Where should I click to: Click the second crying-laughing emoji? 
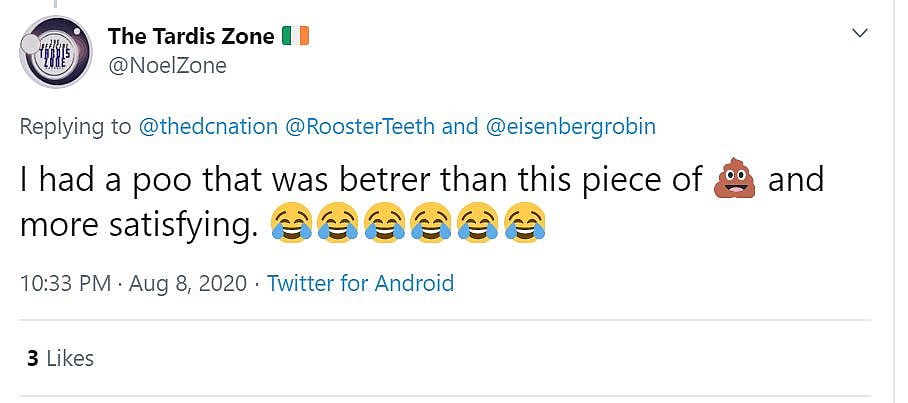338,224
